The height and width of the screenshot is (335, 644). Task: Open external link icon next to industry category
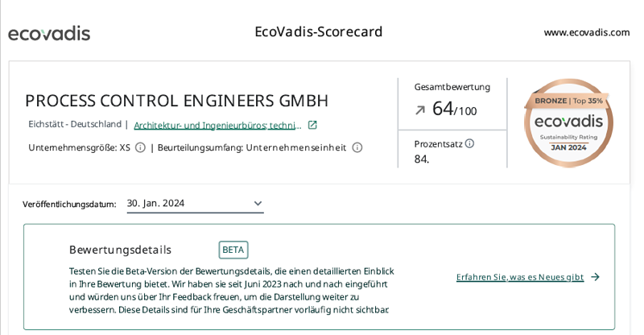312,125
